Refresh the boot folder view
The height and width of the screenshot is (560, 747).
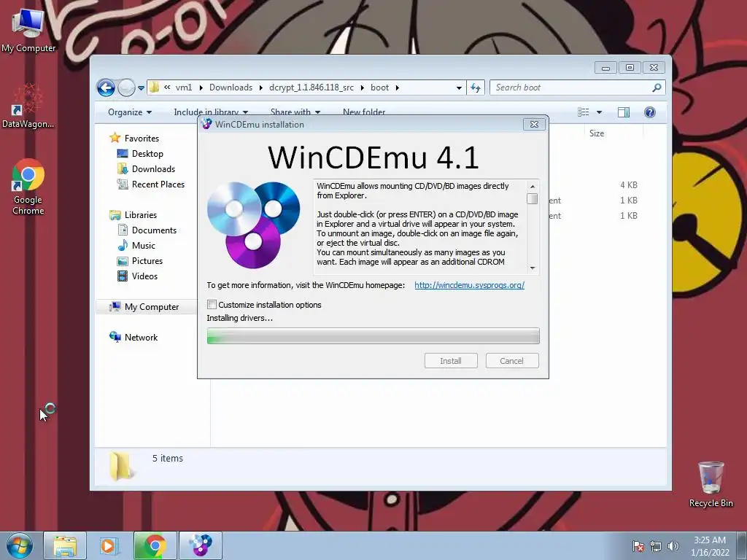point(476,87)
